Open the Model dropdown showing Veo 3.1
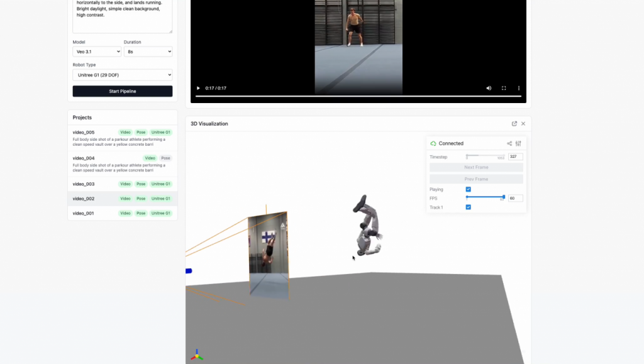The height and width of the screenshot is (364, 644). (97, 52)
